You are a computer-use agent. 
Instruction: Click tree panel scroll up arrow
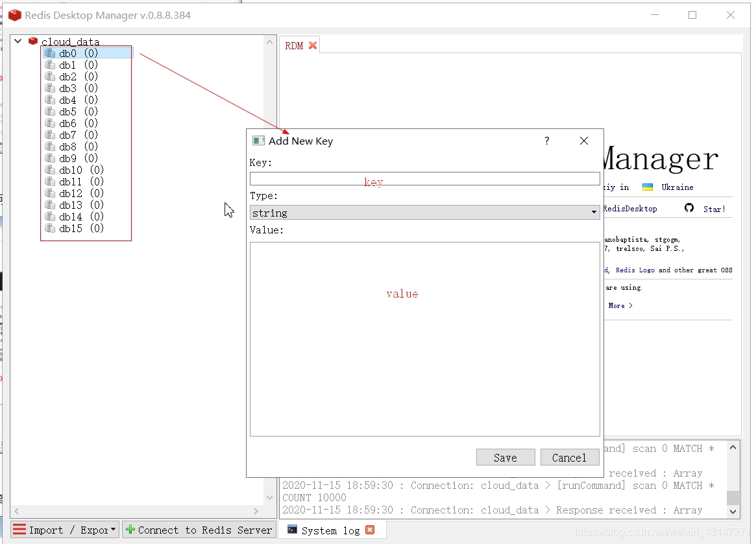[x=270, y=42]
